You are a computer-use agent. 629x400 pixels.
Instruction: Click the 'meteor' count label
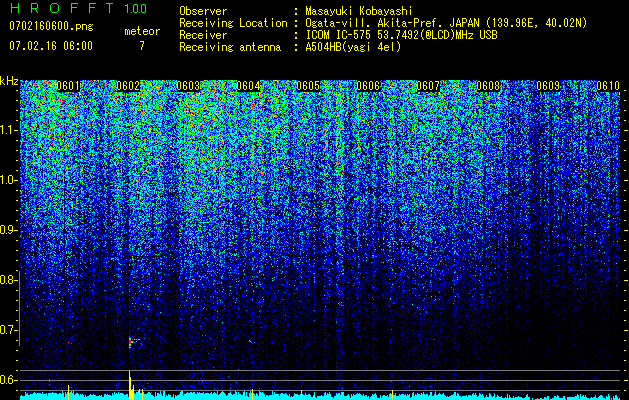pos(142,31)
